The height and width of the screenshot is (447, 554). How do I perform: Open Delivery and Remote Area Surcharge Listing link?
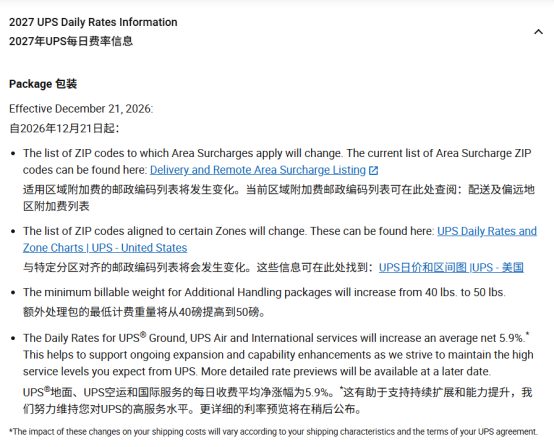[x=258, y=170]
